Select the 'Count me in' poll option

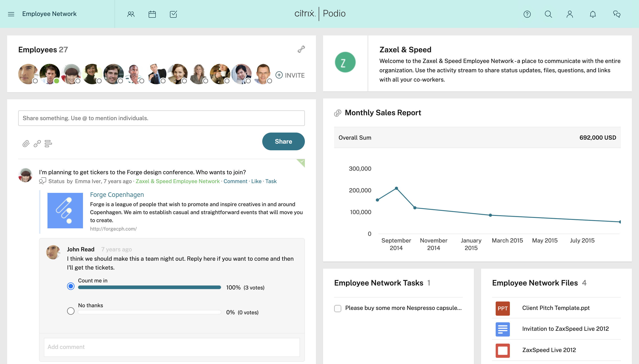coord(71,286)
